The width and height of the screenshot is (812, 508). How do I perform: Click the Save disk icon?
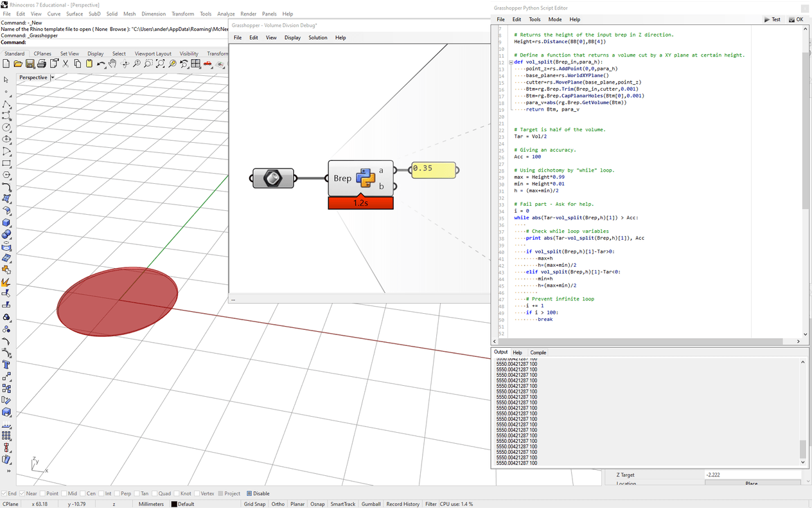(30, 64)
